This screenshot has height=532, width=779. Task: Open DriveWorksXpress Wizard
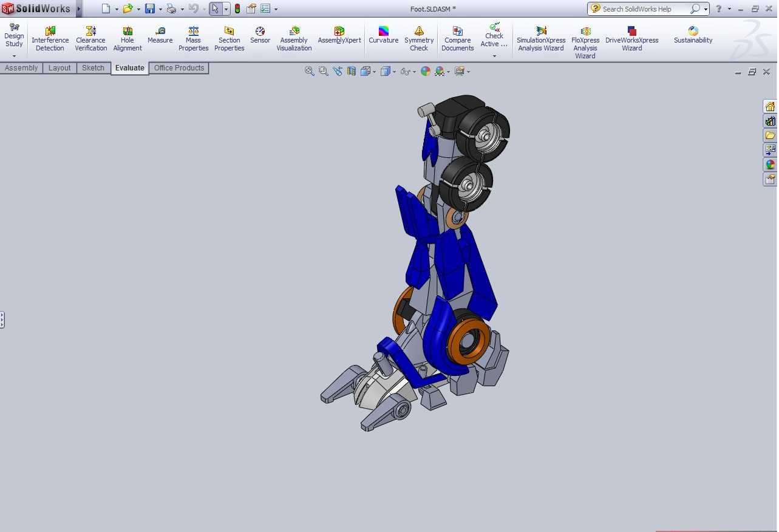coord(632,39)
